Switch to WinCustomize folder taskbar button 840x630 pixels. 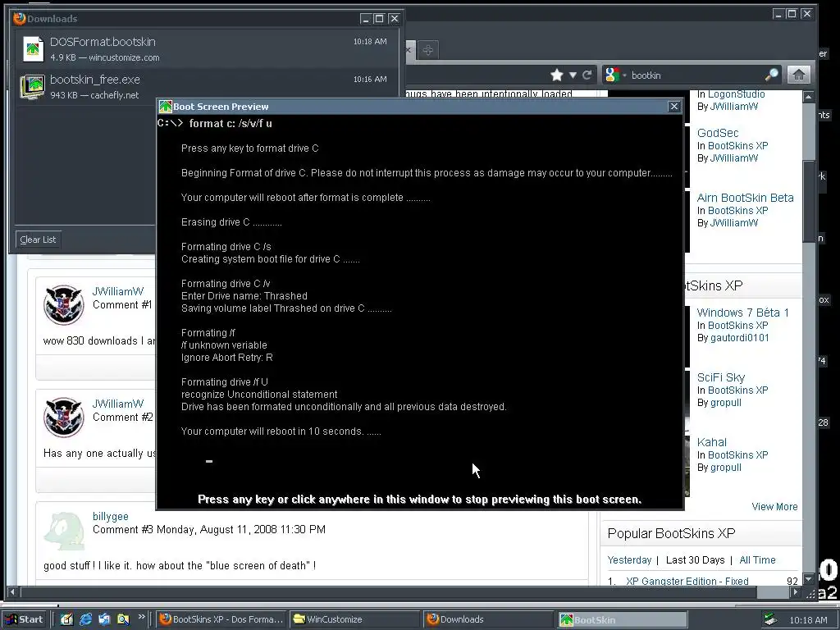354,619
